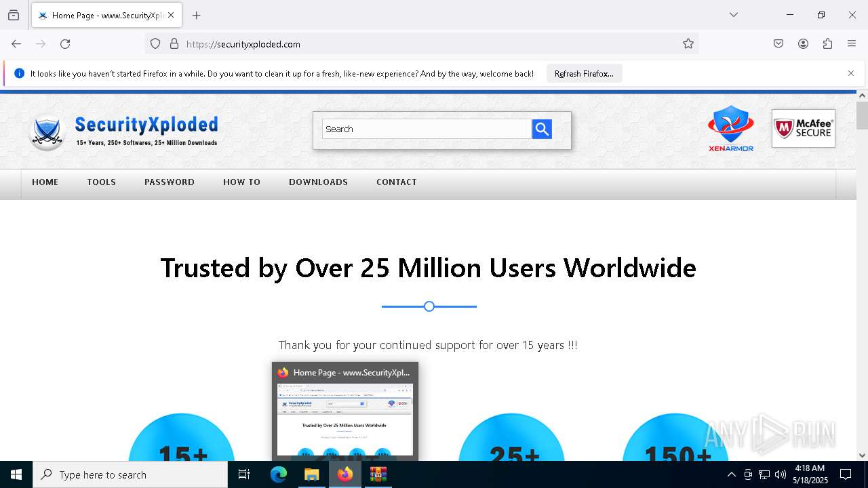
Task: Click the scrollbar down arrow
Action: [x=862, y=455]
